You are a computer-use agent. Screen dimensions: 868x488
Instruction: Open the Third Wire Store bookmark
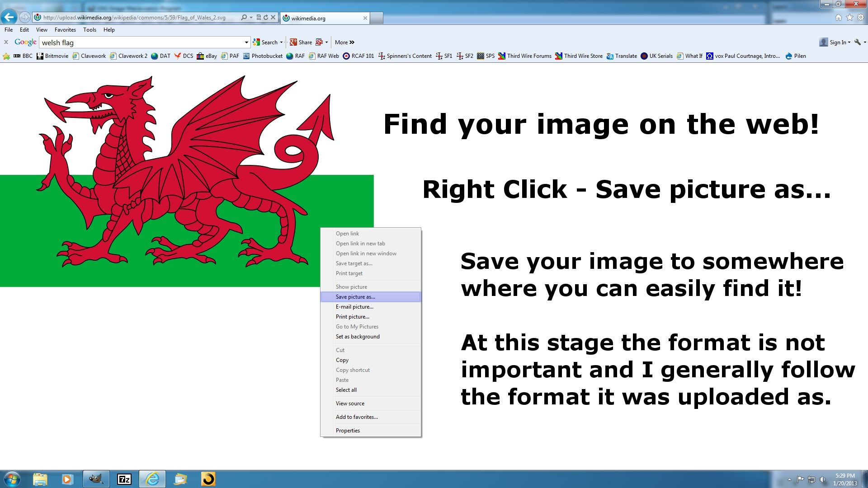pos(579,56)
